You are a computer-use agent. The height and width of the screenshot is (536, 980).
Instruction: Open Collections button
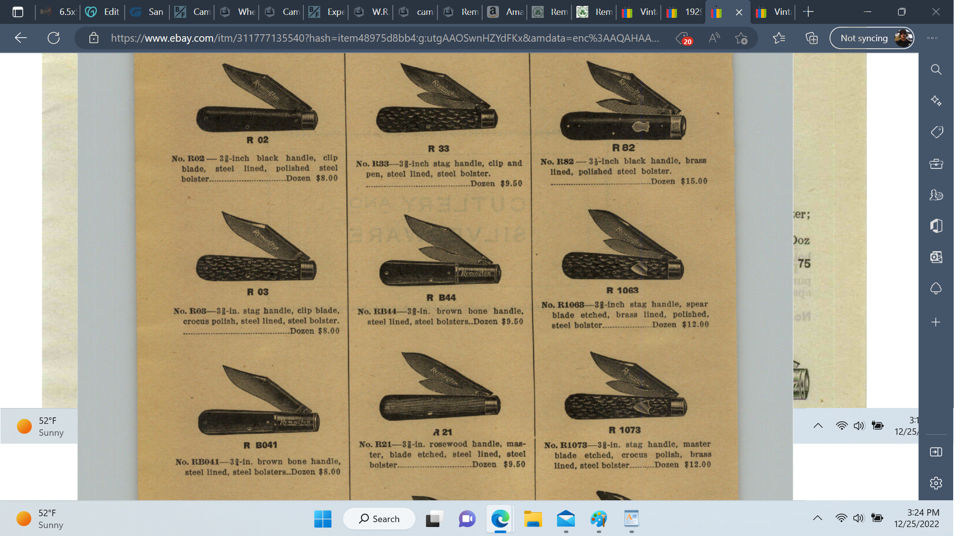coord(812,38)
